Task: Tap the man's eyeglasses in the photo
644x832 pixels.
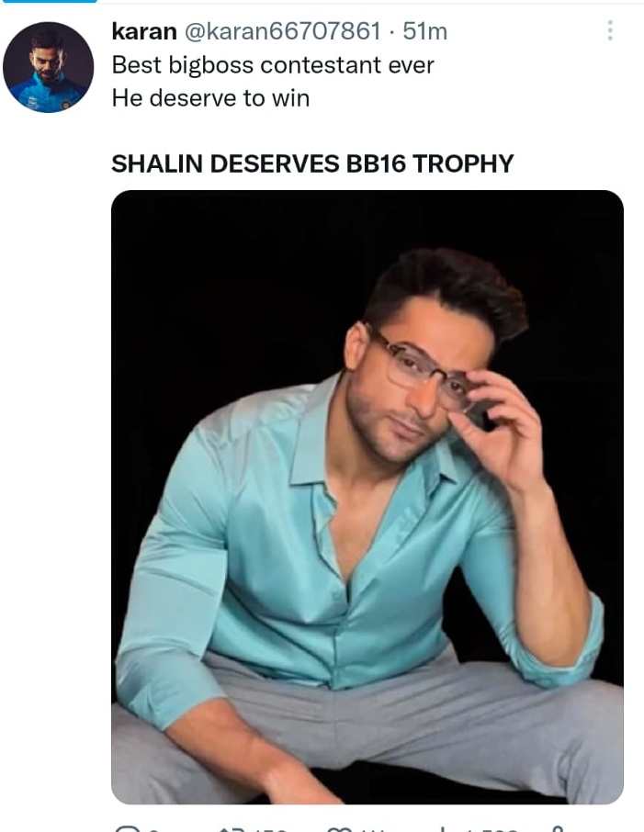Action: click(422, 370)
